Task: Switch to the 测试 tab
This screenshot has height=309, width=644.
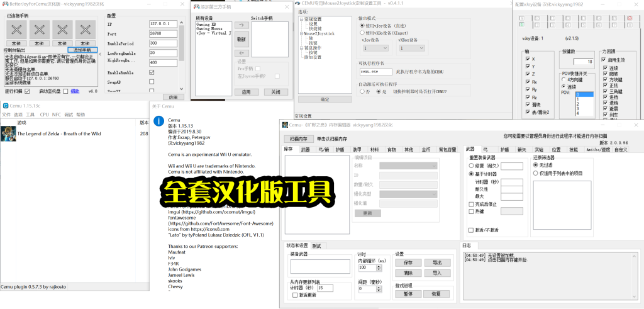Action: coord(317,245)
